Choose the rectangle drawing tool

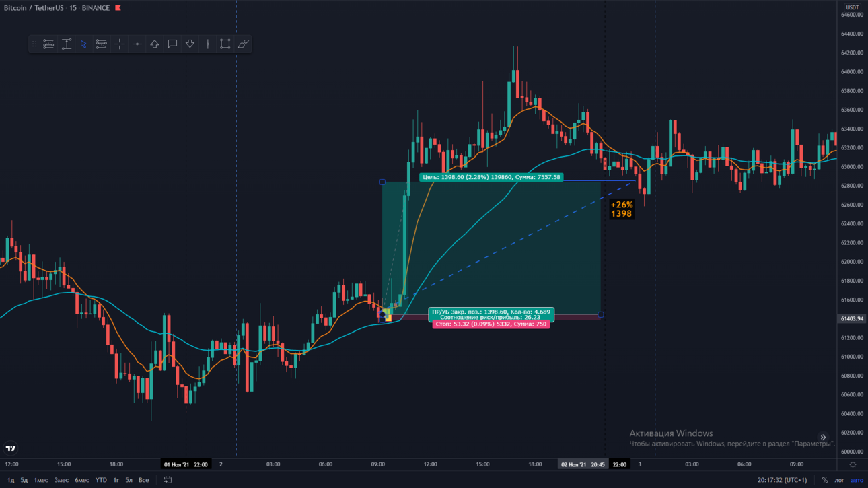coord(225,44)
